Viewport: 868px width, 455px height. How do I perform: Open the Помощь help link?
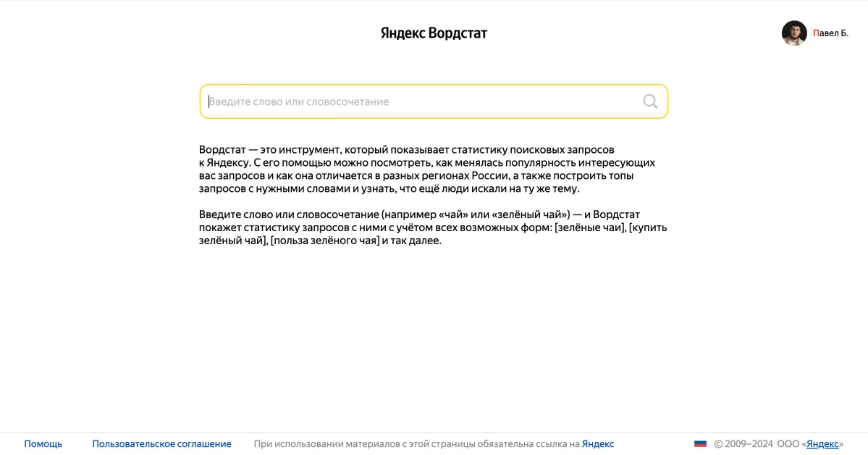click(x=43, y=444)
